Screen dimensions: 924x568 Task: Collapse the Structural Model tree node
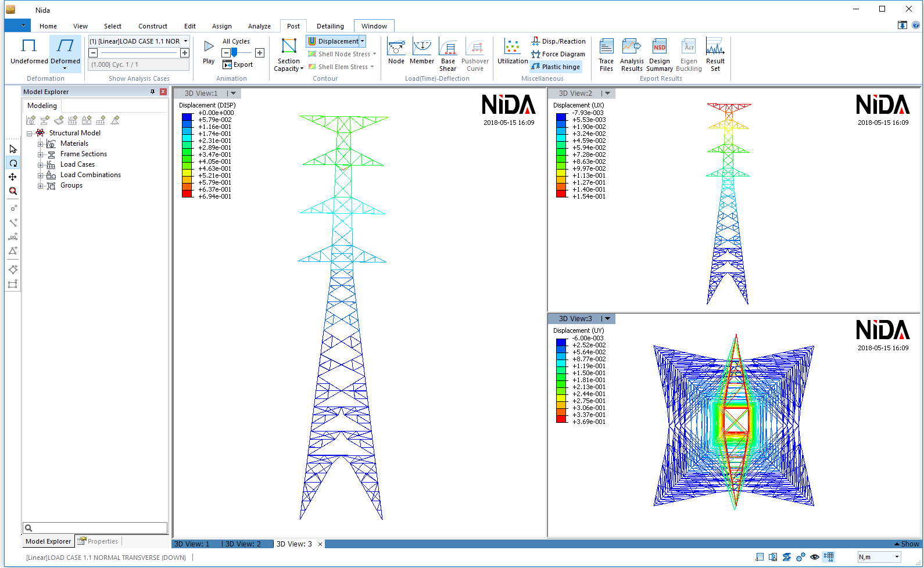[30, 134]
